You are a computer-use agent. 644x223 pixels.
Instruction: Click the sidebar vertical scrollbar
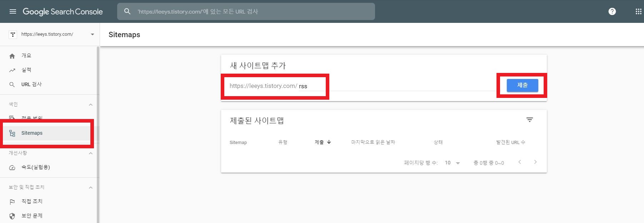(98, 135)
